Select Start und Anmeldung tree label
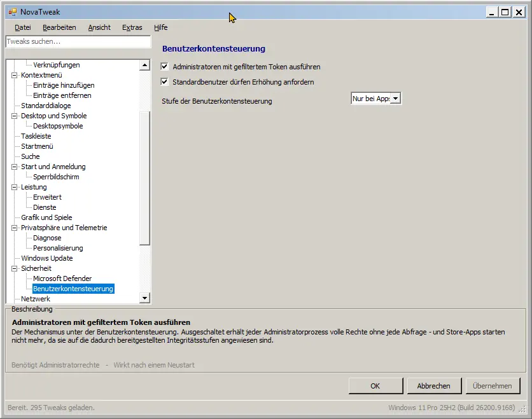 [53, 167]
